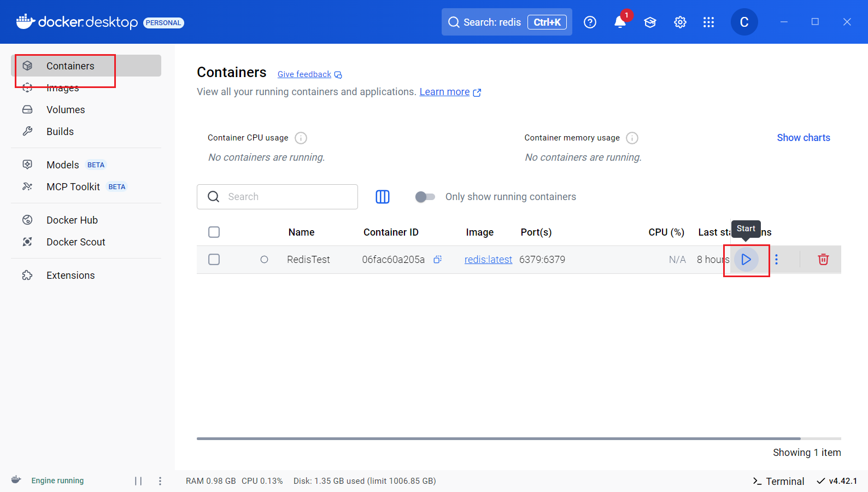Open the redis:latest image link
This screenshot has height=492, width=868.
click(x=488, y=260)
